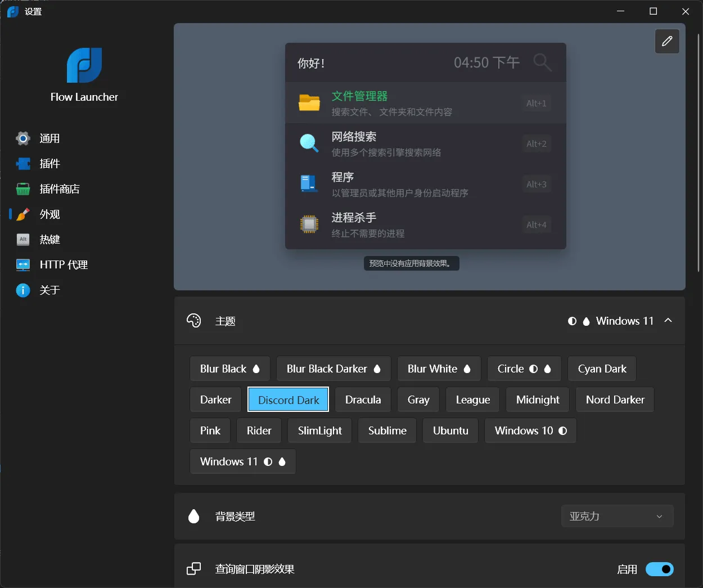Click the 文件管理器 result row in preview
703x588 pixels.
(426, 103)
